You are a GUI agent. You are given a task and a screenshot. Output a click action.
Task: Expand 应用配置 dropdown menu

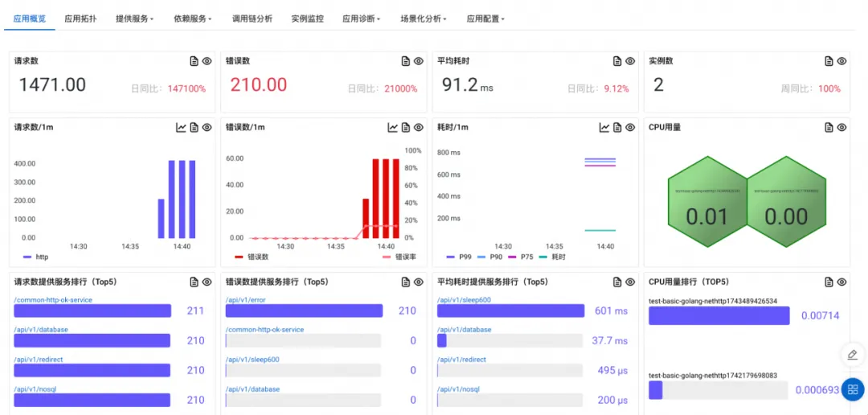coord(485,18)
